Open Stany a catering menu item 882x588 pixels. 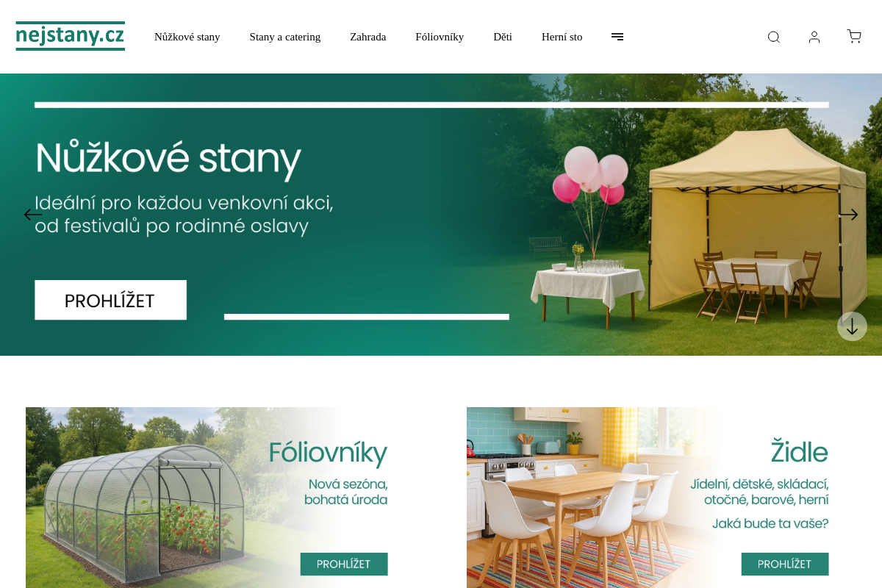pyautogui.click(x=285, y=37)
